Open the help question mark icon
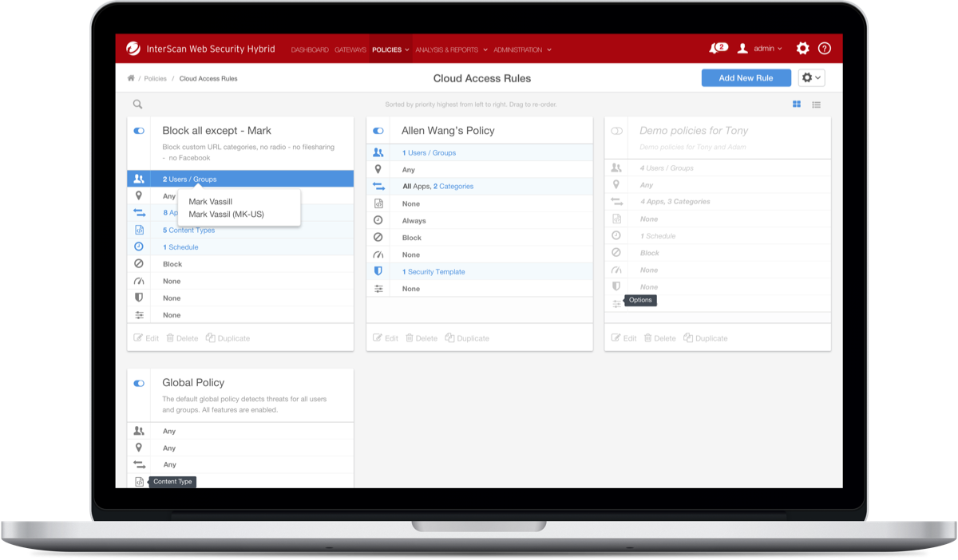The width and height of the screenshot is (958, 560). (x=825, y=49)
